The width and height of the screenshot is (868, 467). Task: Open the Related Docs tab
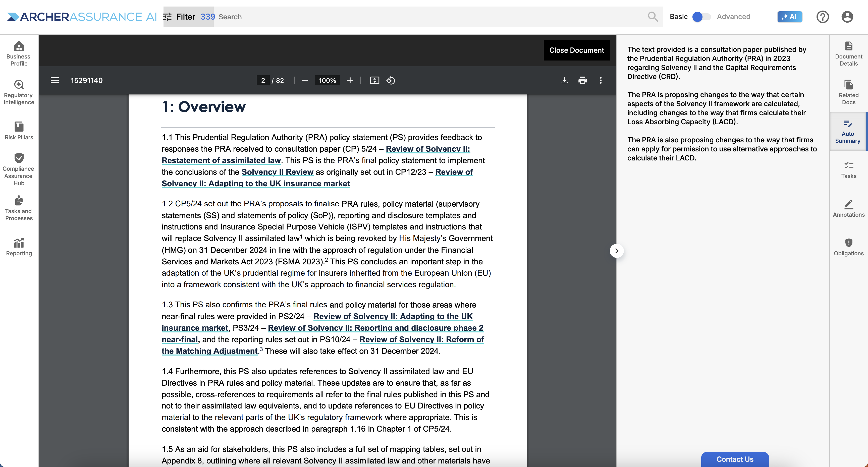pyautogui.click(x=848, y=92)
